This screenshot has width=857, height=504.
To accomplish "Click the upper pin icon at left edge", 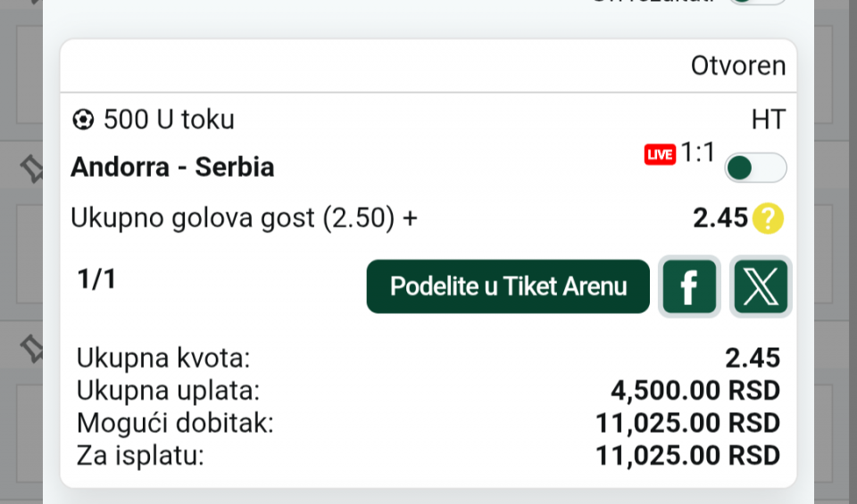I will pos(32,168).
